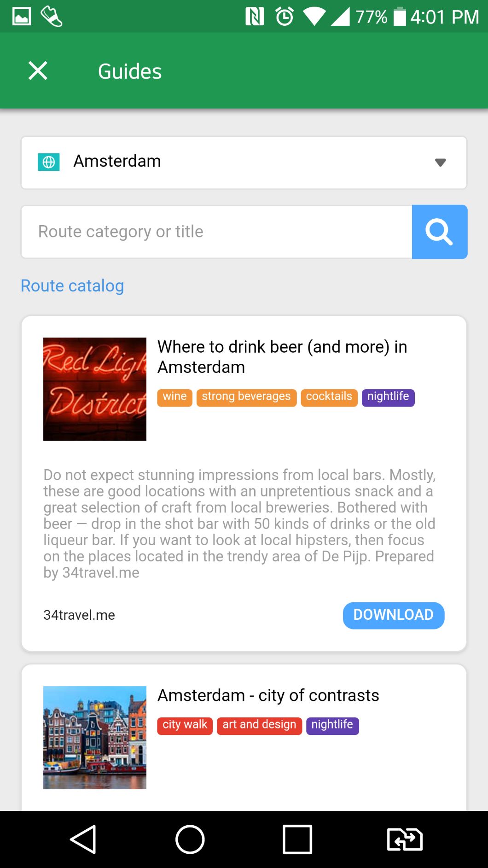Select the art and design tag

[x=259, y=726]
